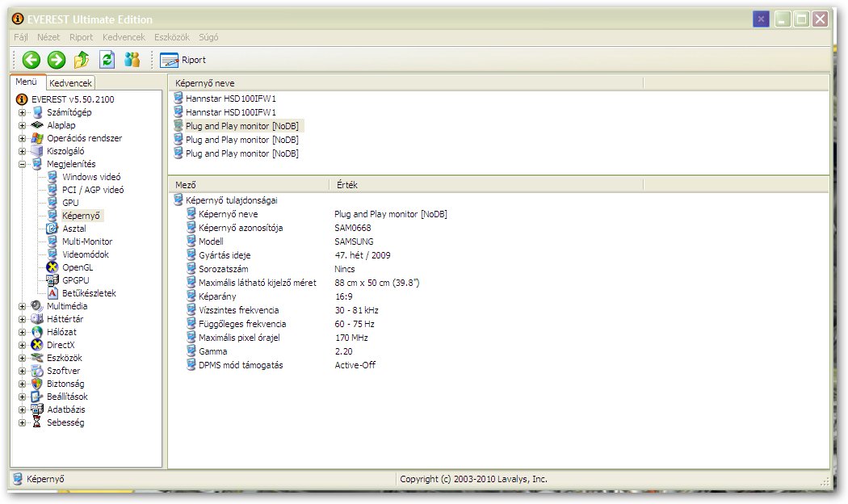Image resolution: width=848 pixels, height=504 pixels.
Task: Expand the DirectX tree node
Action: 22,346
